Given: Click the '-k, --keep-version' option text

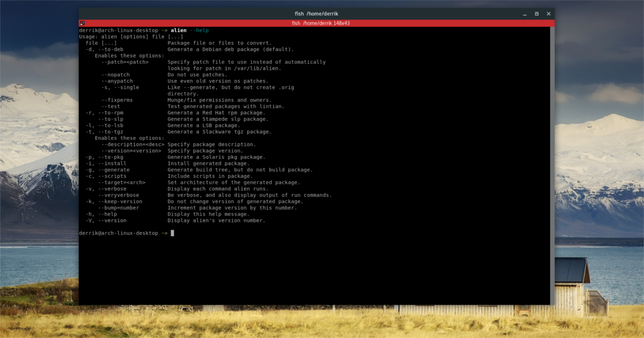Looking at the screenshot, I should [x=114, y=202].
